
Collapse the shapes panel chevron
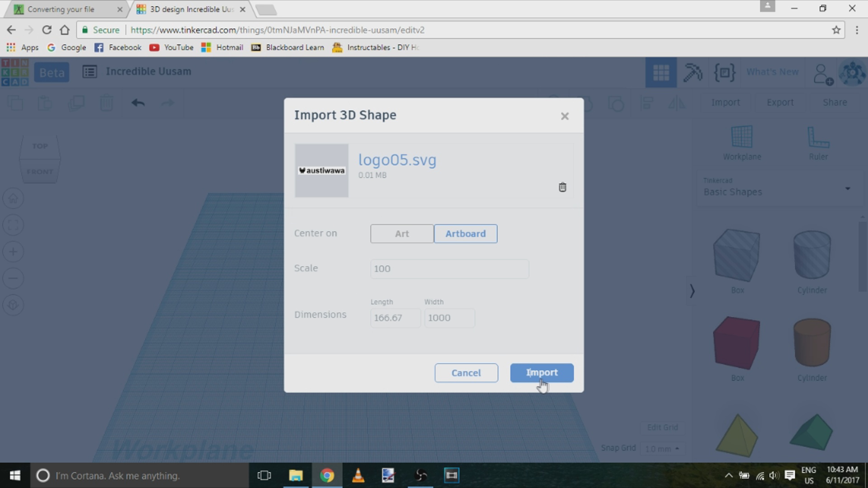coord(692,291)
